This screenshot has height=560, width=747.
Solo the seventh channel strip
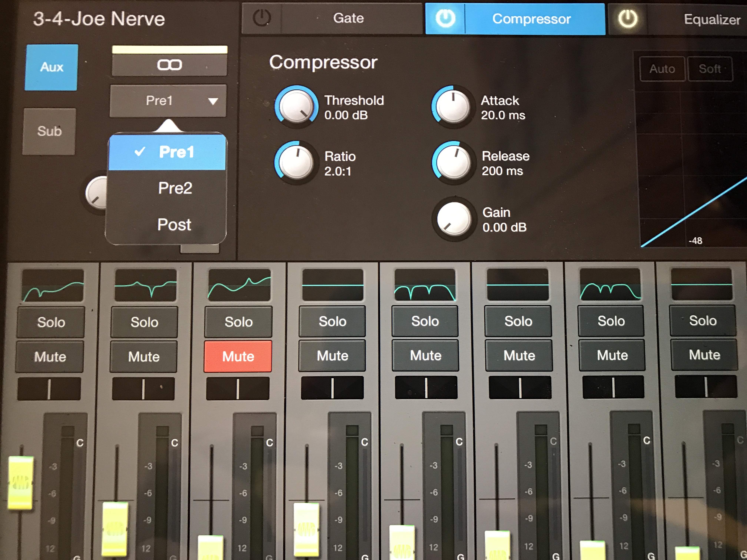611,321
